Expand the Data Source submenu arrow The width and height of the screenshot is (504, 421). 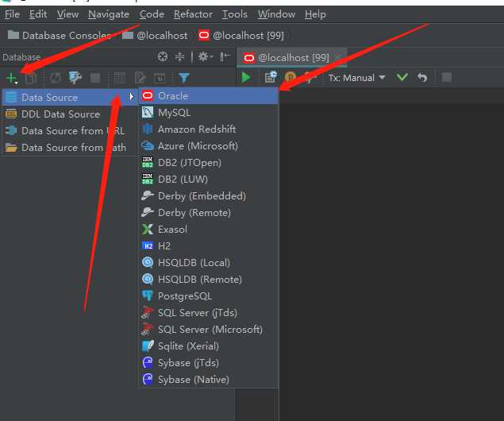coord(131,97)
